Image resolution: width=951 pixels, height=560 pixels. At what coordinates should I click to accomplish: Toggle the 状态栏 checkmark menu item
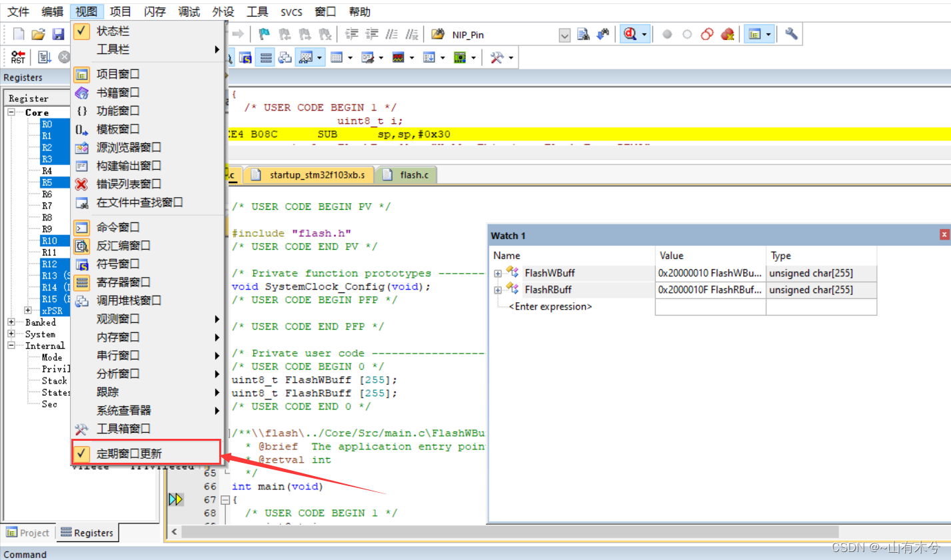point(147,31)
